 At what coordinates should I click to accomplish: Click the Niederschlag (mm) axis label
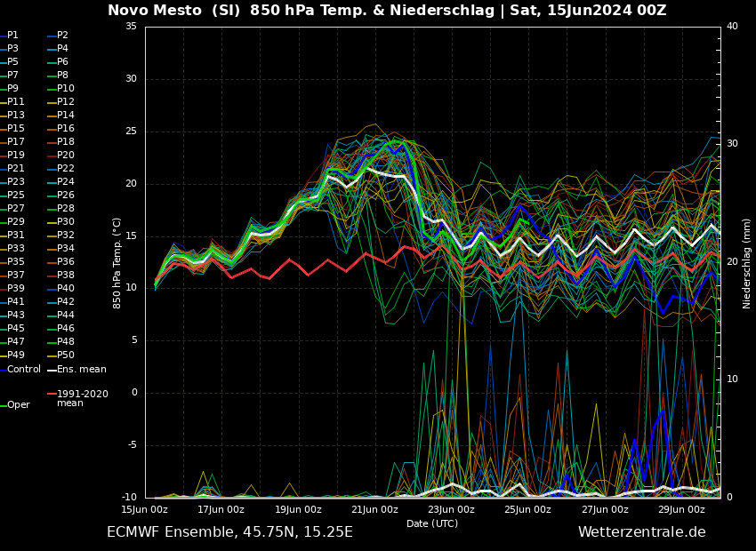click(747, 262)
